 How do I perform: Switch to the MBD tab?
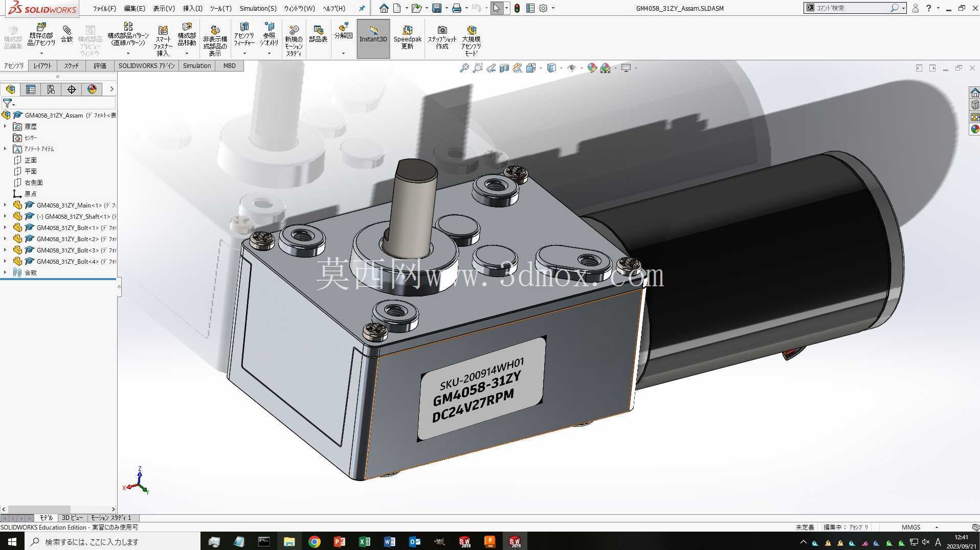pos(229,65)
